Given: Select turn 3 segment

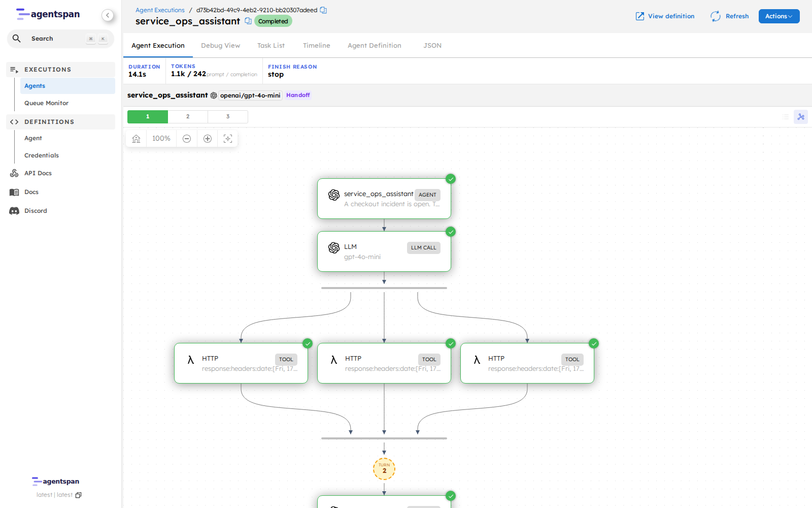Looking at the screenshot, I should [x=228, y=117].
